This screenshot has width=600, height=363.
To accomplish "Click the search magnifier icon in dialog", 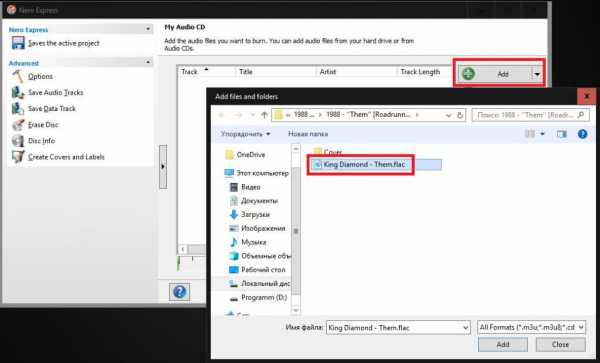I will click(x=581, y=115).
